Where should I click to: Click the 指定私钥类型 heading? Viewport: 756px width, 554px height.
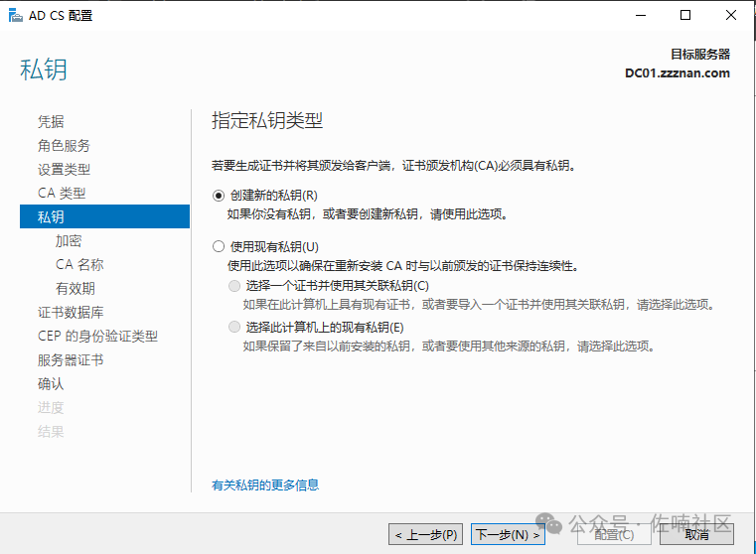tap(267, 120)
